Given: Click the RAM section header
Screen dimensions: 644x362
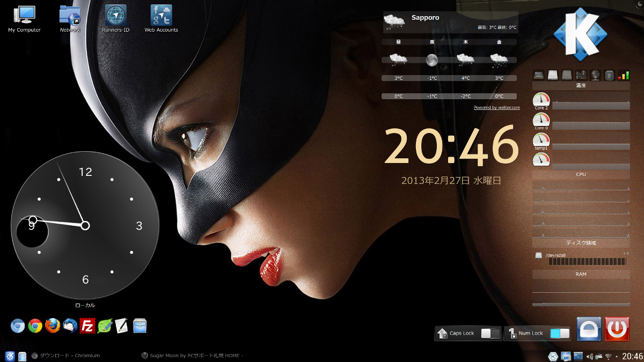Looking at the screenshot, I should click(x=581, y=274).
